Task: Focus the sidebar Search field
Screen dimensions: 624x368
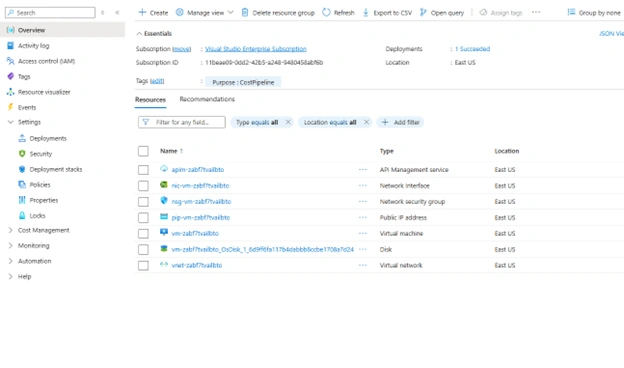Action: pos(50,13)
